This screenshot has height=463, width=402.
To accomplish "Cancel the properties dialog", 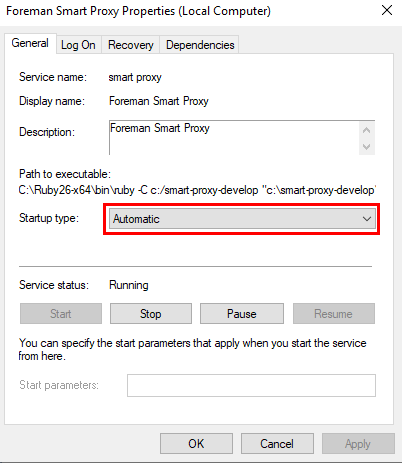I will tap(277, 444).
